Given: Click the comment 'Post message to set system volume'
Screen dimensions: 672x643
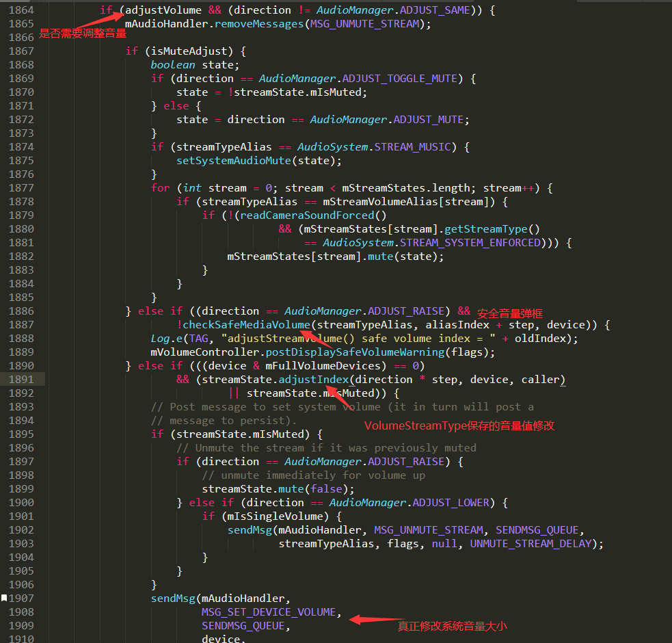Looking at the screenshot, I should click(275, 407).
